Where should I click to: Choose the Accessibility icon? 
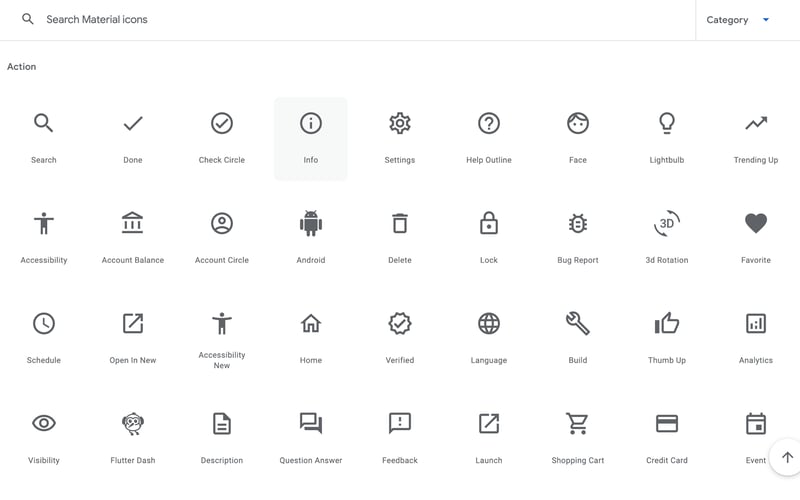(x=44, y=223)
